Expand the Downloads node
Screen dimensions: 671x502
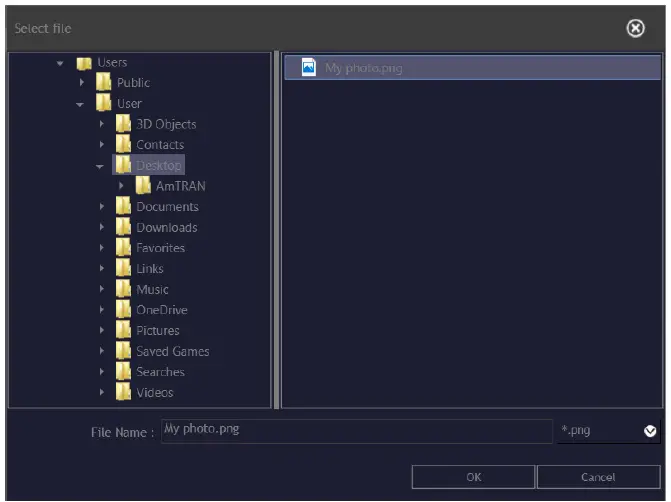(x=101, y=227)
